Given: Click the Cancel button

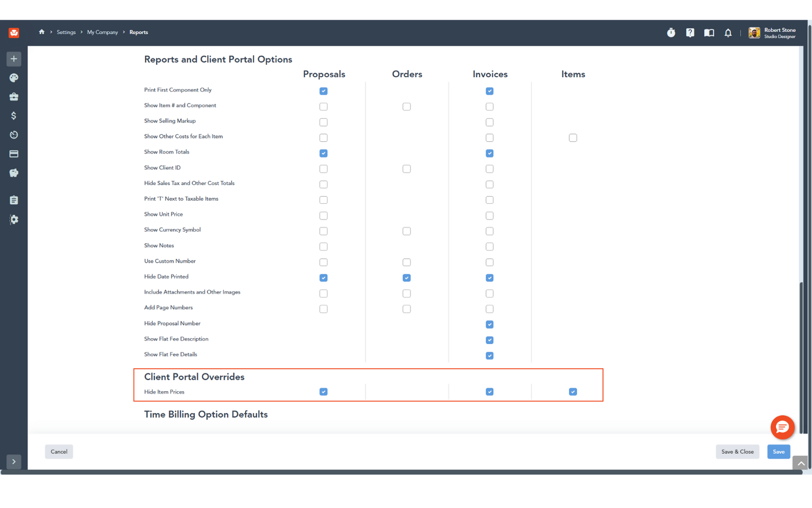Looking at the screenshot, I should coord(59,452).
